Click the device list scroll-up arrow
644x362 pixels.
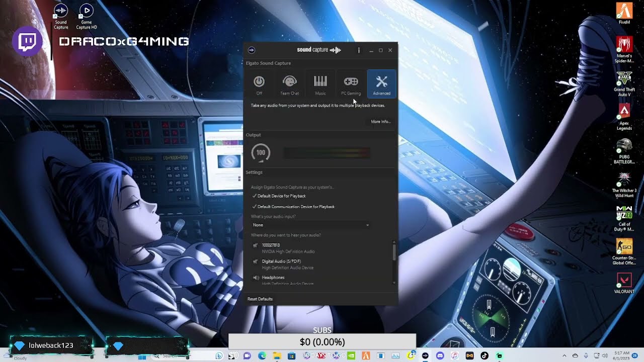click(x=394, y=242)
